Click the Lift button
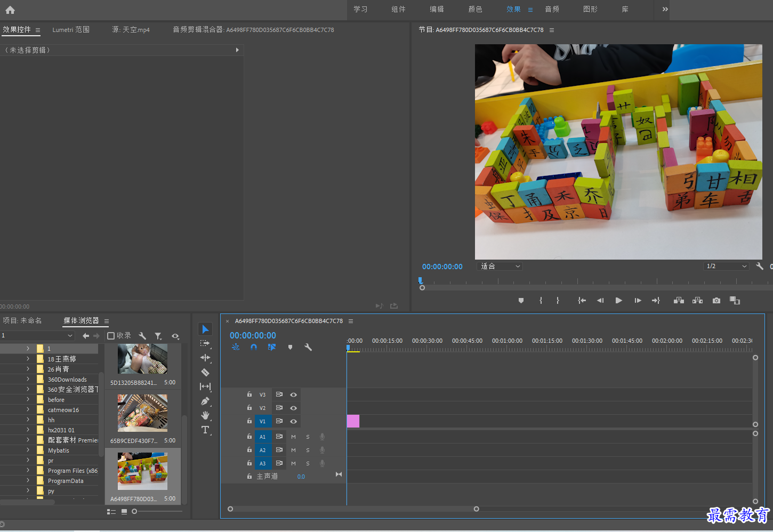The height and width of the screenshot is (532, 773). (679, 301)
